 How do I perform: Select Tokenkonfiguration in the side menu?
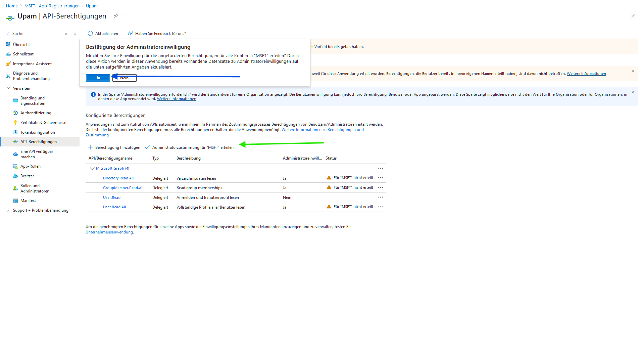tap(38, 132)
